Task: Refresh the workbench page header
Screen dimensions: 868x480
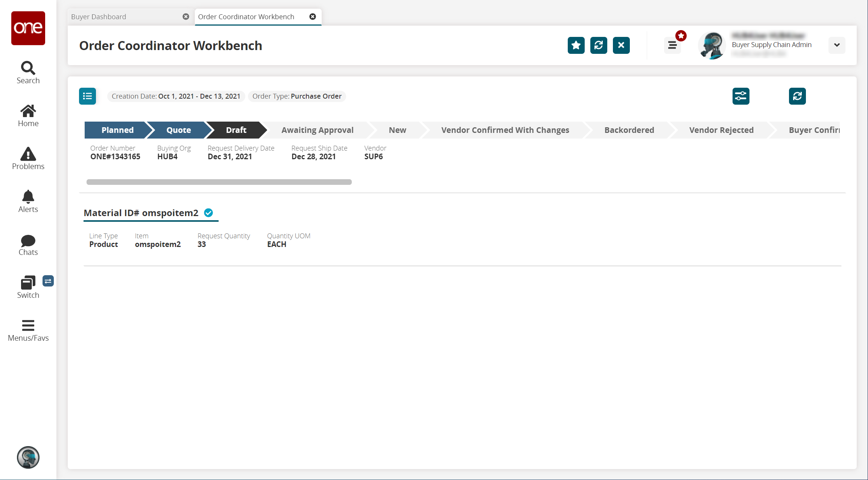Action: point(598,45)
